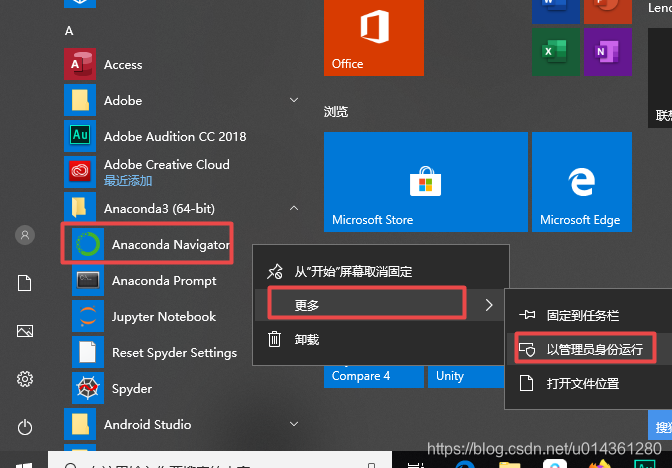
Task: Click the uninstall trash icon
Action: point(274,339)
